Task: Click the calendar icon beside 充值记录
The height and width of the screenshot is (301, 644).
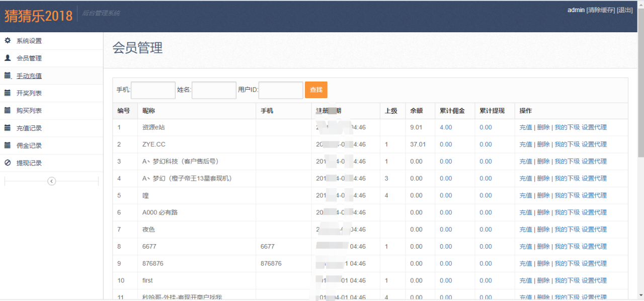Action: pyautogui.click(x=8, y=128)
